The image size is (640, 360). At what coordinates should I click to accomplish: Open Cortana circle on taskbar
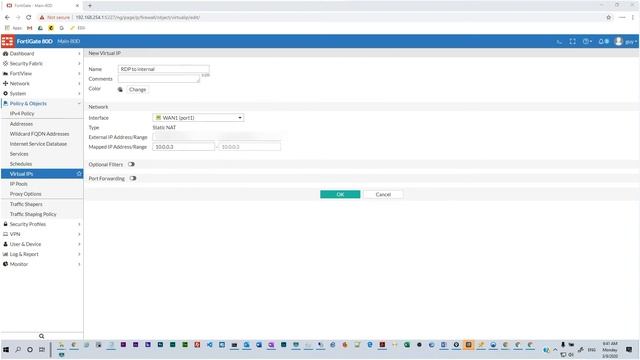(x=30, y=350)
